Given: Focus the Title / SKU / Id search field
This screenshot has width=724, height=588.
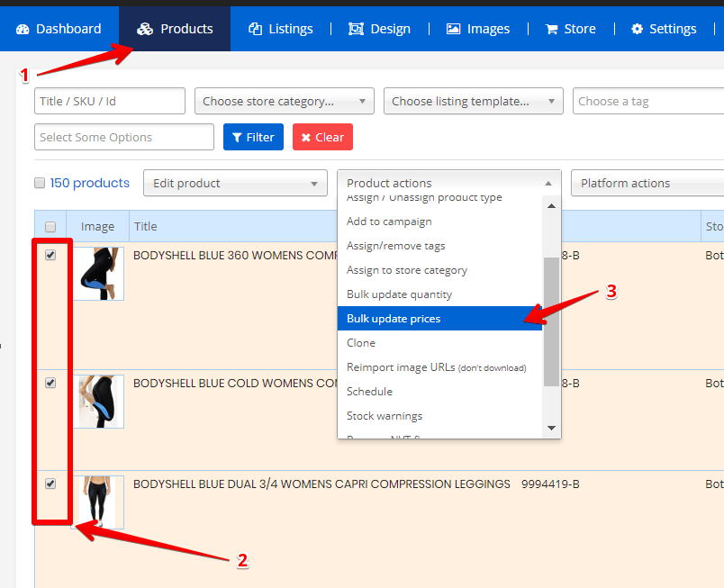Looking at the screenshot, I should point(110,101).
